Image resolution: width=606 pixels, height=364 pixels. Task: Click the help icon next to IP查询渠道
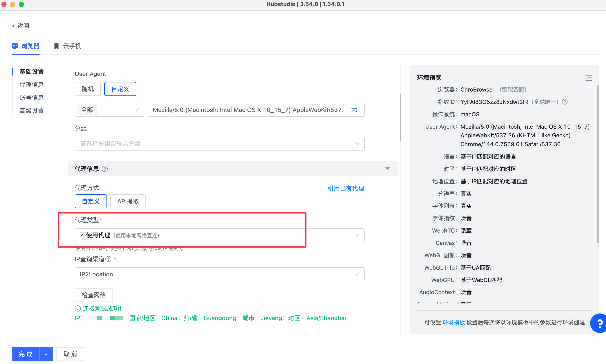pos(108,259)
